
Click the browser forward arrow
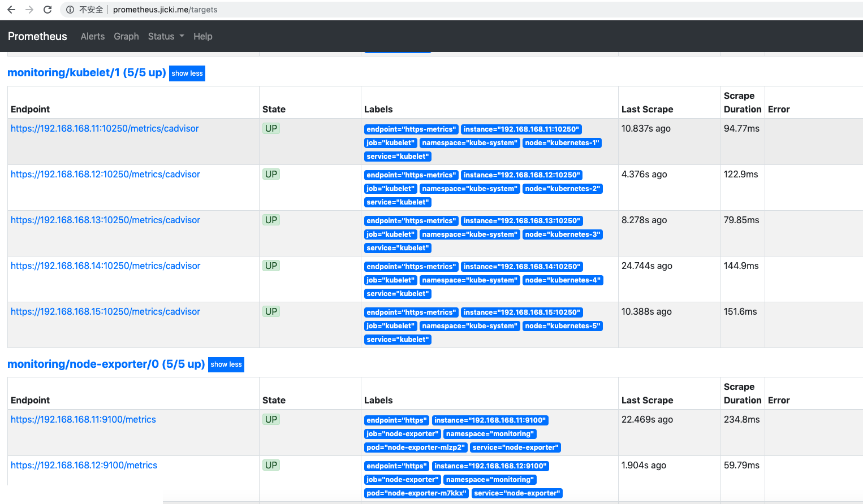pyautogui.click(x=29, y=10)
